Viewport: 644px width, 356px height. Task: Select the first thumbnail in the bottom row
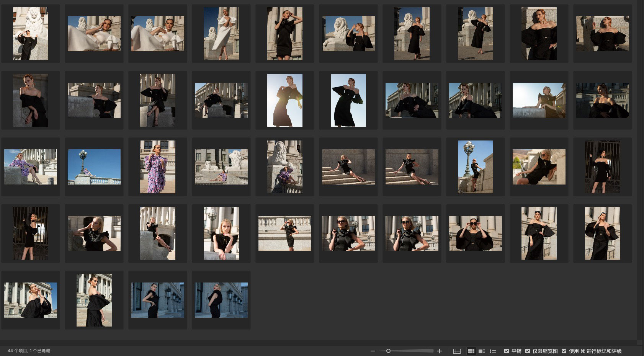31,300
